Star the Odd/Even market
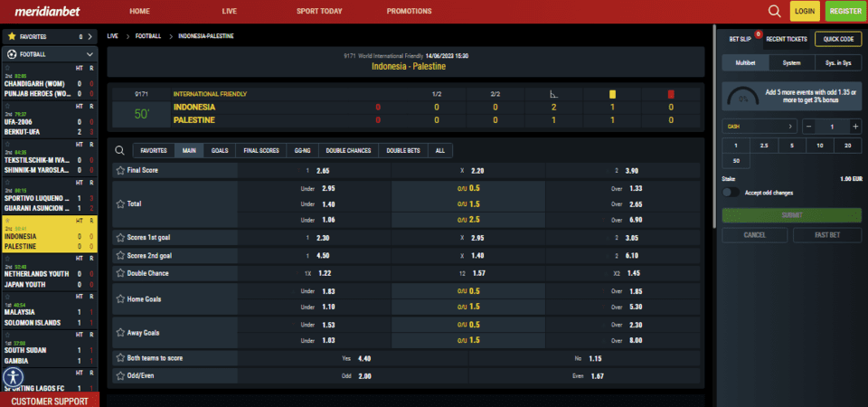Screen dimensions: 868x407 [x=120, y=375]
